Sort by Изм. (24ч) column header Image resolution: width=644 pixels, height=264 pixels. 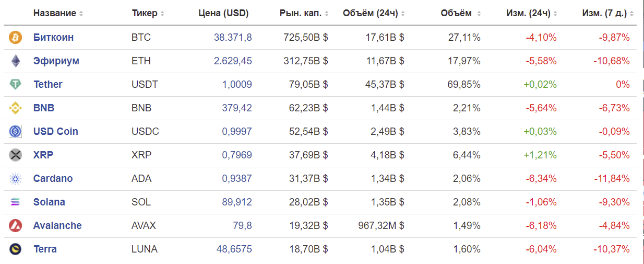pyautogui.click(x=531, y=13)
